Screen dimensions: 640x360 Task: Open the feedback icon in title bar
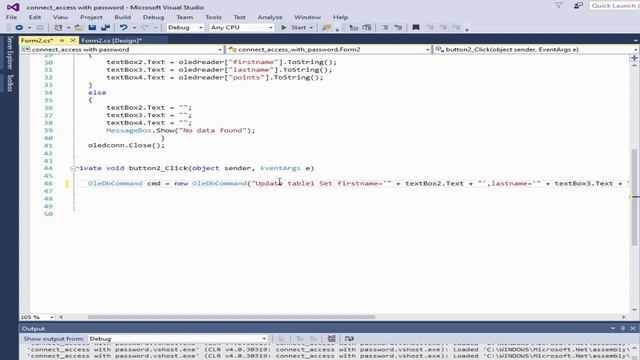[x=578, y=5]
